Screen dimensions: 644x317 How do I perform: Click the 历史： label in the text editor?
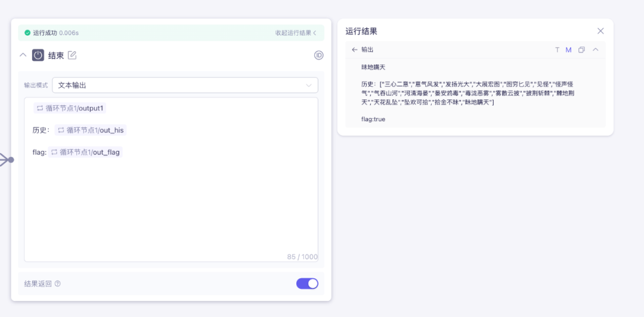click(x=42, y=130)
